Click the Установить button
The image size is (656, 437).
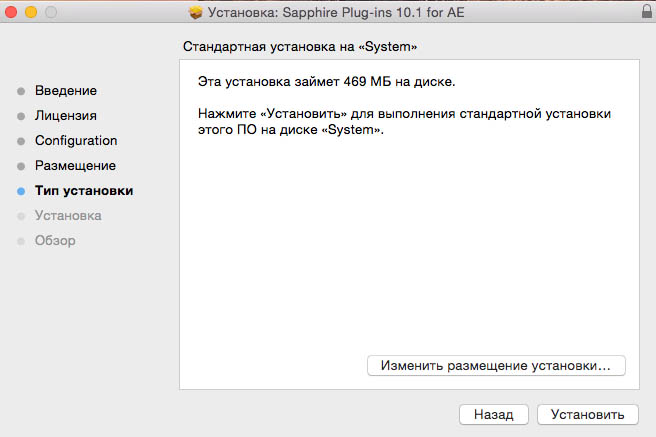click(587, 414)
